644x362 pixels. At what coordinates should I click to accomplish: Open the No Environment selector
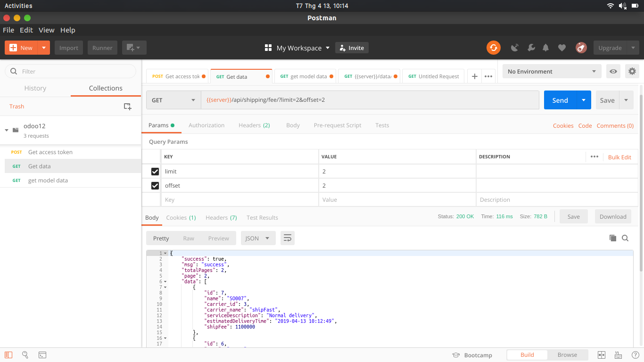[x=552, y=72]
